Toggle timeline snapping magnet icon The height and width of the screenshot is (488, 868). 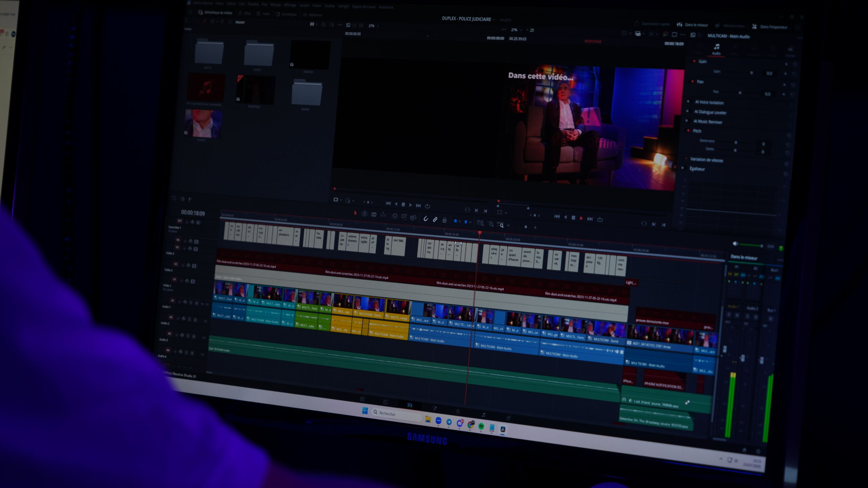point(426,218)
